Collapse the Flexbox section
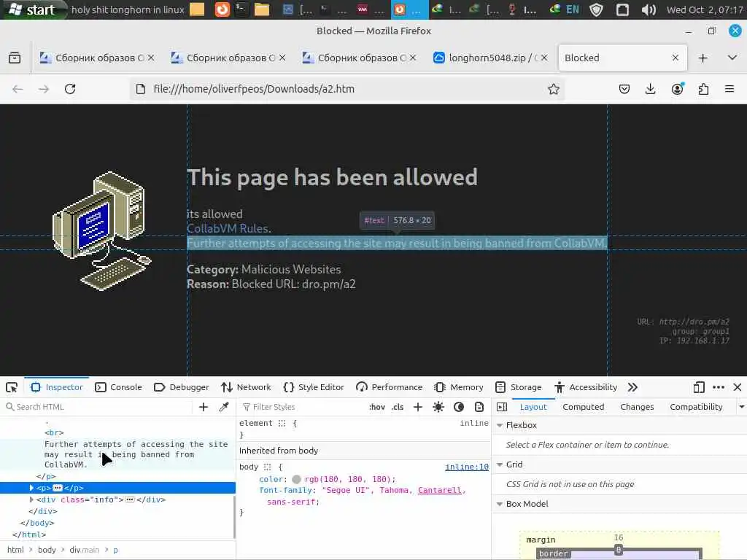This screenshot has width=747, height=560. [x=500, y=425]
